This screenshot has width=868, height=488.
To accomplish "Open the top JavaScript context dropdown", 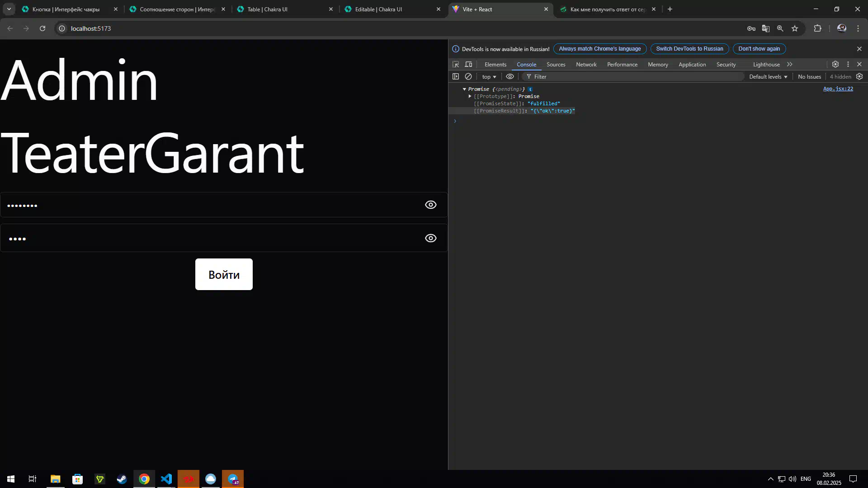I will [489, 77].
